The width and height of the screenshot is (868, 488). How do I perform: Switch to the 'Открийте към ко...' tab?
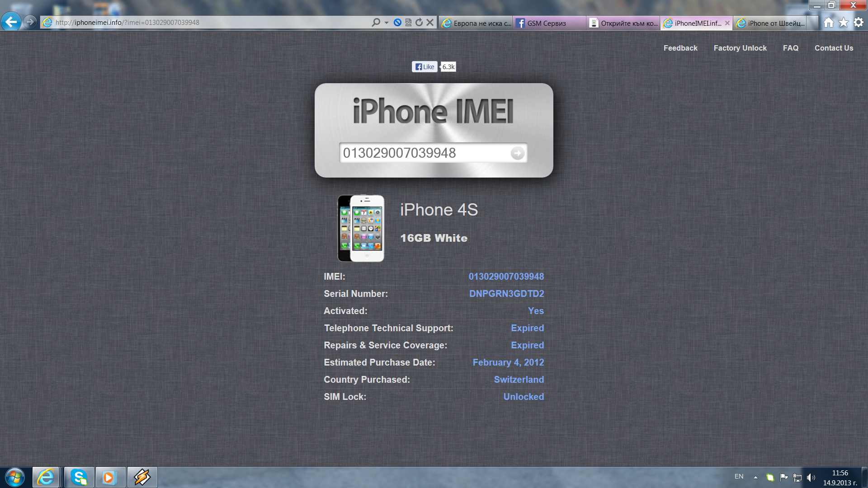[x=623, y=23]
